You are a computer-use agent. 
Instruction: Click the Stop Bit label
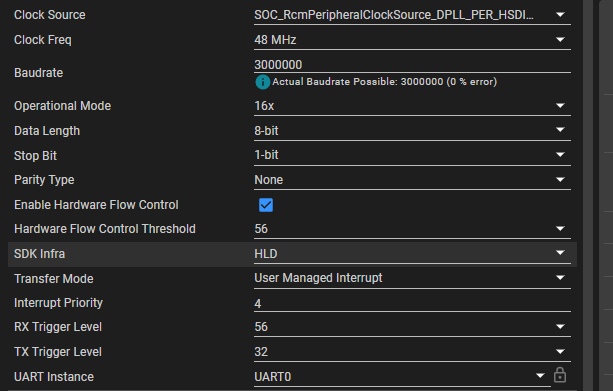(35, 156)
